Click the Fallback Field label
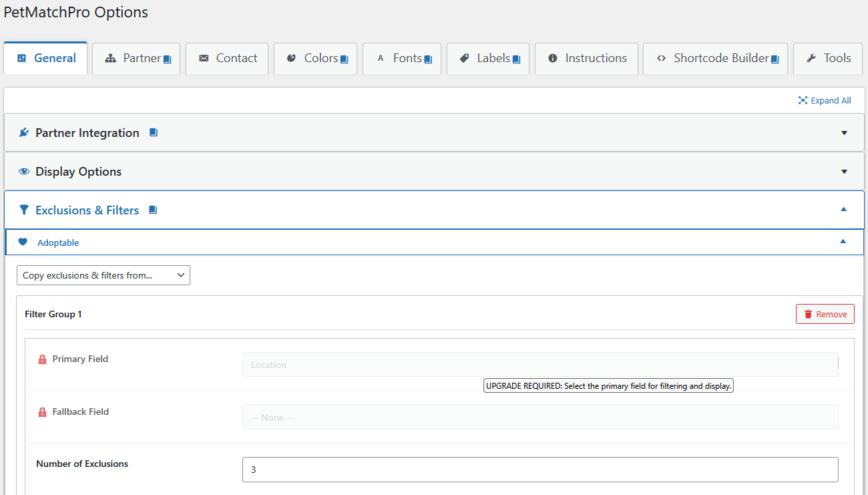The image size is (868, 495). (x=81, y=411)
